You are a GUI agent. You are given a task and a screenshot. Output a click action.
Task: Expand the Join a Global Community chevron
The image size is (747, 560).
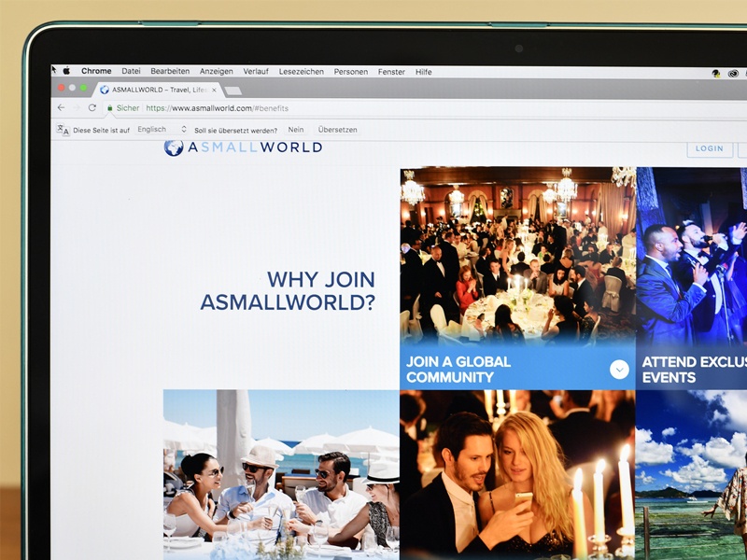619,370
